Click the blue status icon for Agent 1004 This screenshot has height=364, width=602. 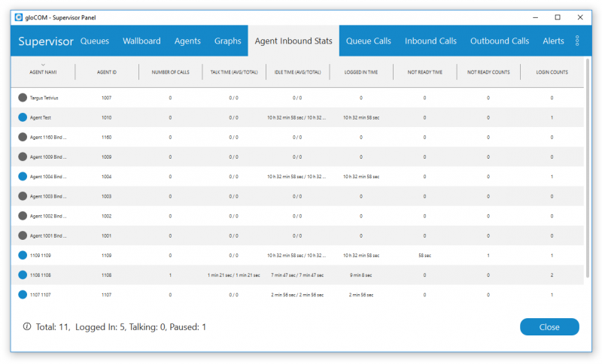[x=23, y=177]
